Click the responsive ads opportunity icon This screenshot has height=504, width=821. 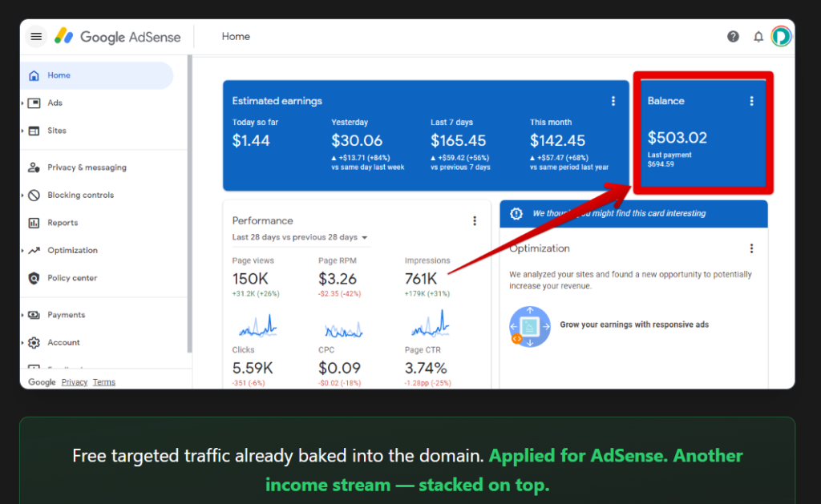click(x=530, y=327)
